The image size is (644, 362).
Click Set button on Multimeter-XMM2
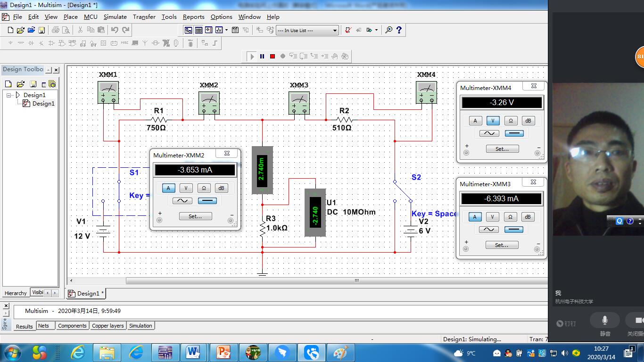[x=195, y=216]
